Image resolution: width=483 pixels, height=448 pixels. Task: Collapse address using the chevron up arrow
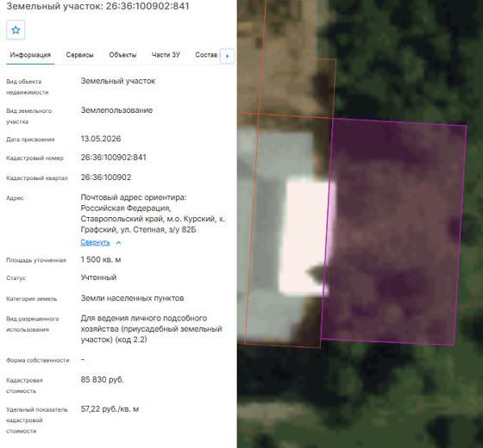point(118,243)
